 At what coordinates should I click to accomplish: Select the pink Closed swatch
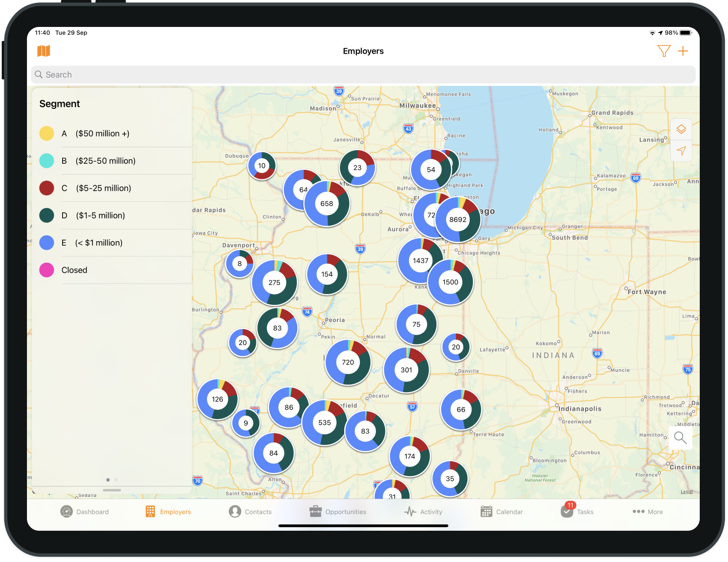coord(47,270)
